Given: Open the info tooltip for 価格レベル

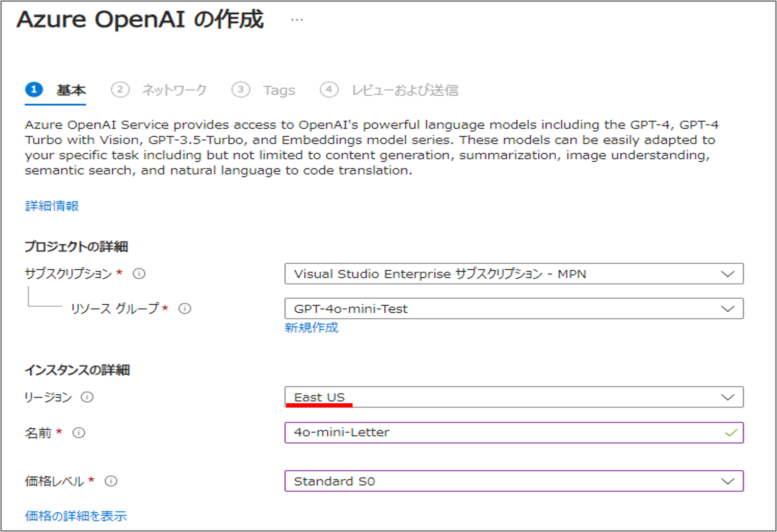Looking at the screenshot, I should [x=110, y=482].
